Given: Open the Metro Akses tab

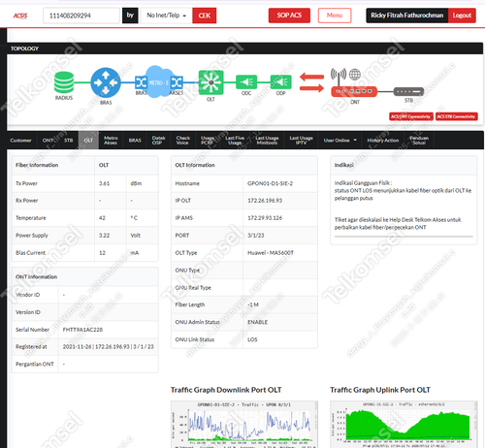Looking at the screenshot, I should click(x=111, y=141).
